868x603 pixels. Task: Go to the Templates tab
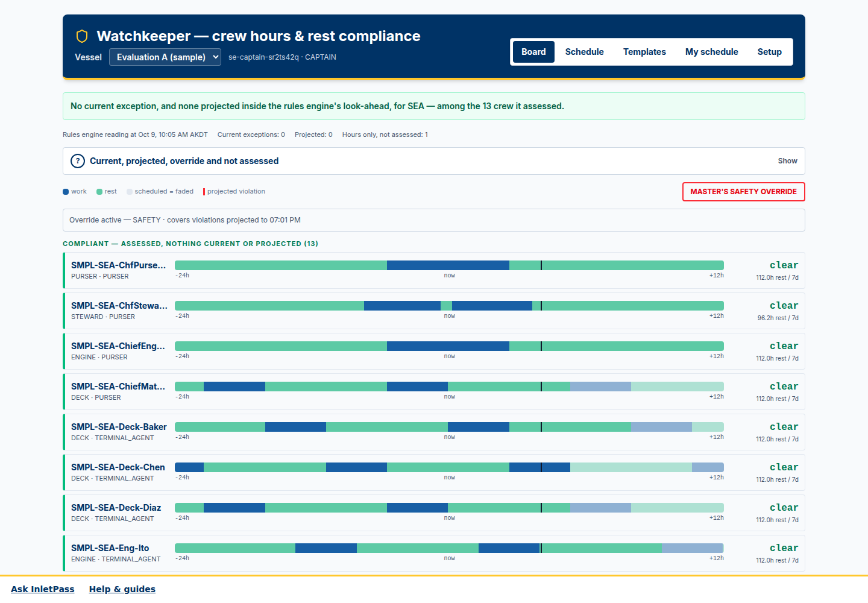644,52
